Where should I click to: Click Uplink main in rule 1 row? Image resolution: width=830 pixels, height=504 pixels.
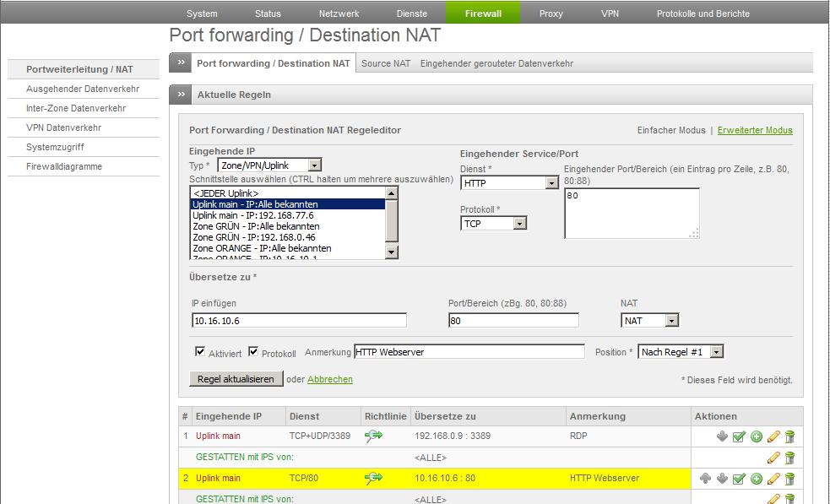pyautogui.click(x=218, y=436)
